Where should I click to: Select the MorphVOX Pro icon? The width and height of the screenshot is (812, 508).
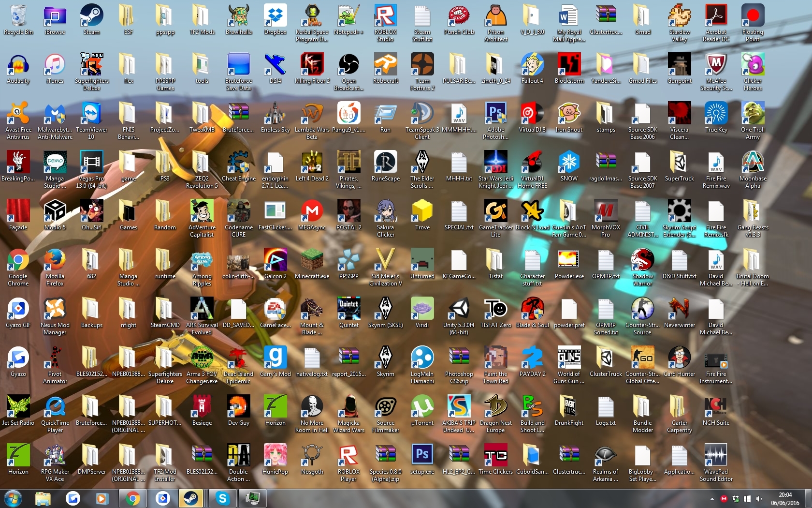click(606, 219)
